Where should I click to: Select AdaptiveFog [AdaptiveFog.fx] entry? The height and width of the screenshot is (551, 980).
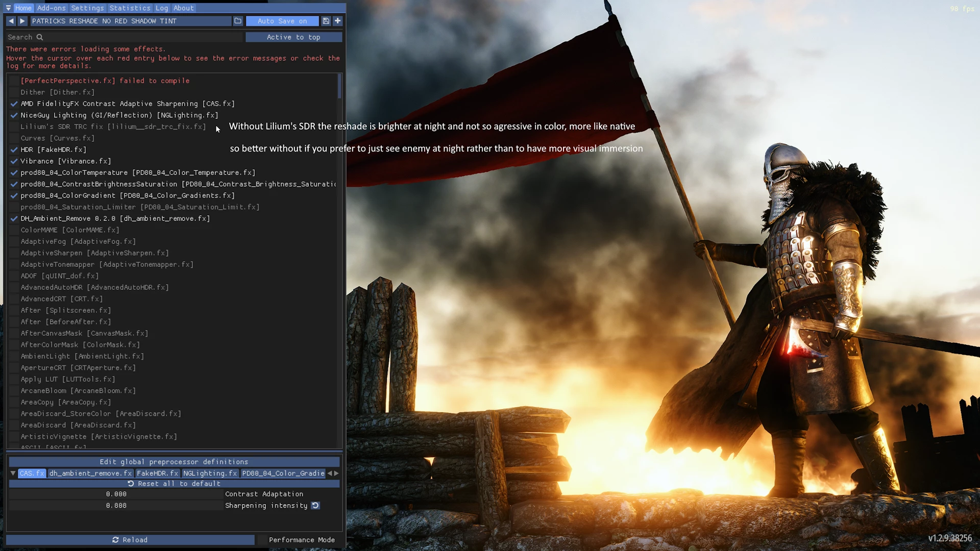coord(78,241)
